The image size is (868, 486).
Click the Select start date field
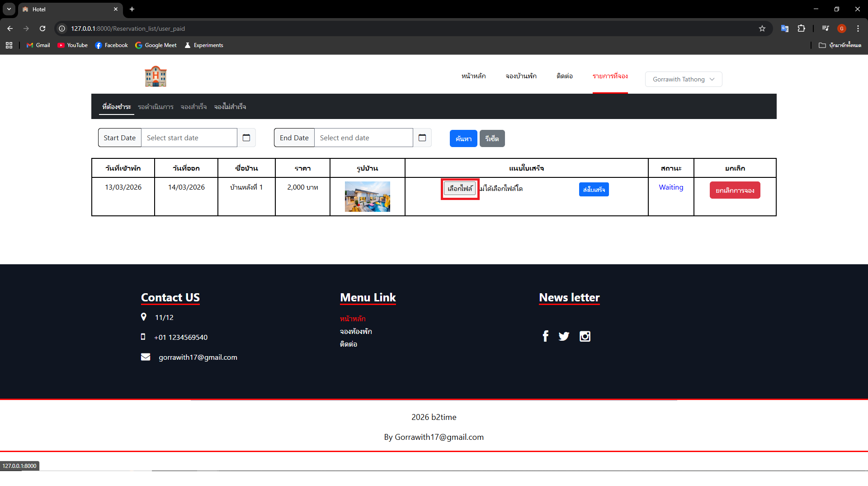[x=189, y=138]
